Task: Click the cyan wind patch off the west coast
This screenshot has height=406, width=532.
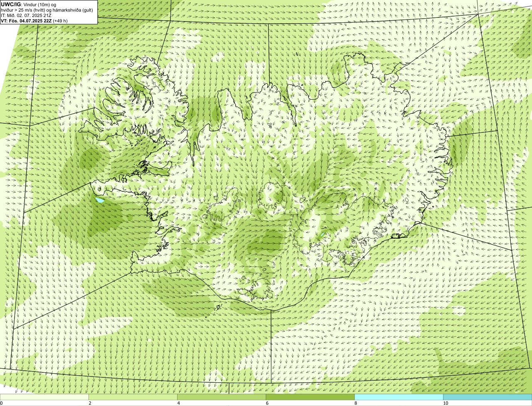Action: [100, 200]
